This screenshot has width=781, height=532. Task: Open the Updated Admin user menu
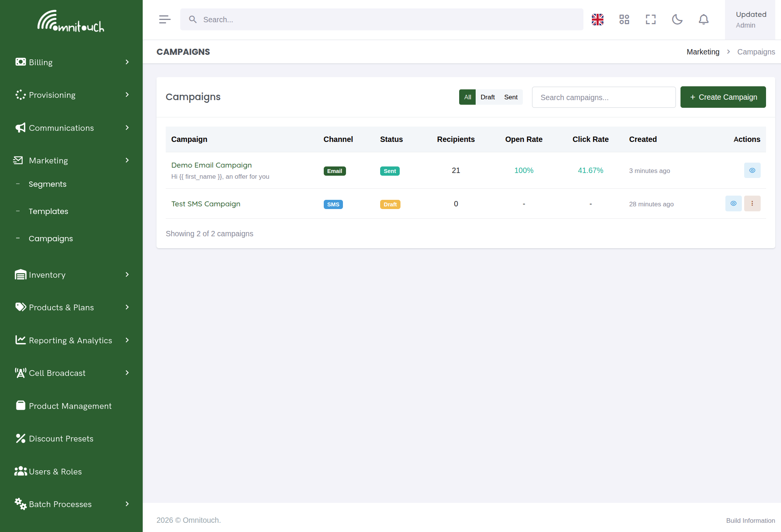[x=750, y=20]
